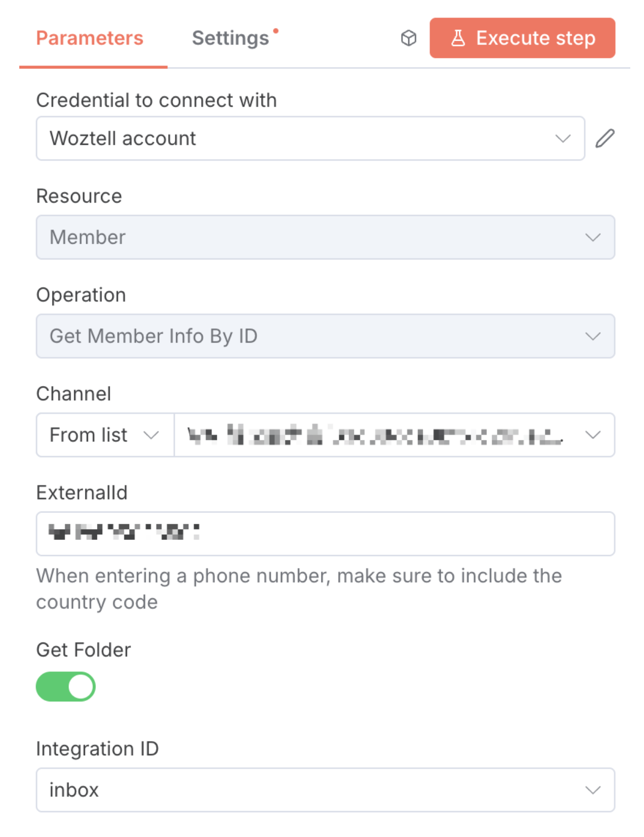
Task: Click chevron arrow in Integration ID field
Action: (x=593, y=790)
